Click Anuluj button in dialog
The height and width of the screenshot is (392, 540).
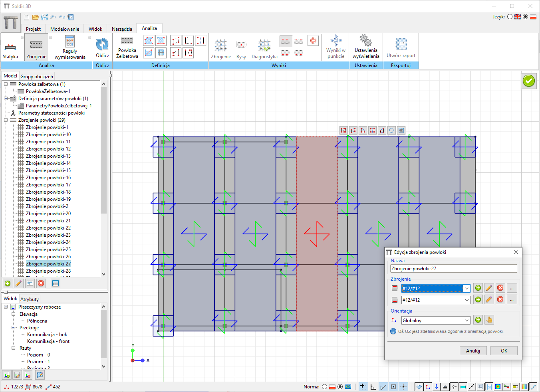[473, 350]
